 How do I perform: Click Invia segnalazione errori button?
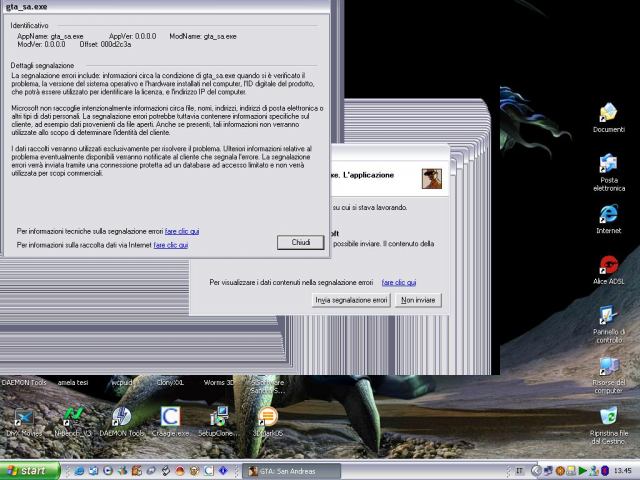pos(351,300)
